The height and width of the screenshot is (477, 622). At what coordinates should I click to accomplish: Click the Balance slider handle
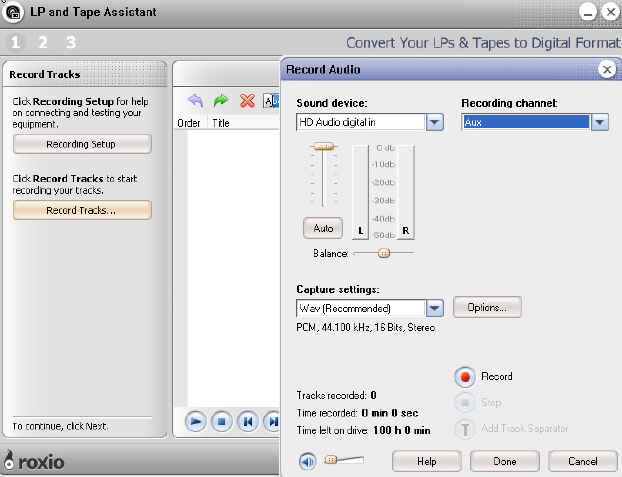pyautogui.click(x=384, y=253)
